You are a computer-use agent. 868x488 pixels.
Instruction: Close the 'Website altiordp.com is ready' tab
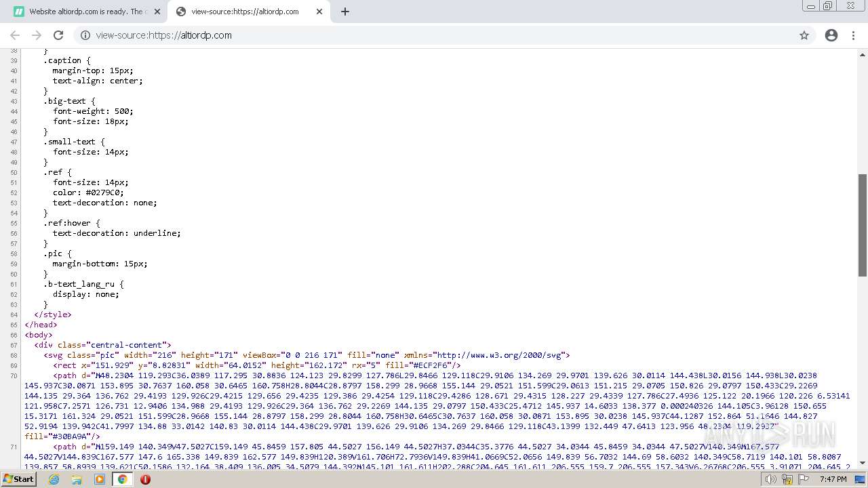pyautogui.click(x=157, y=12)
